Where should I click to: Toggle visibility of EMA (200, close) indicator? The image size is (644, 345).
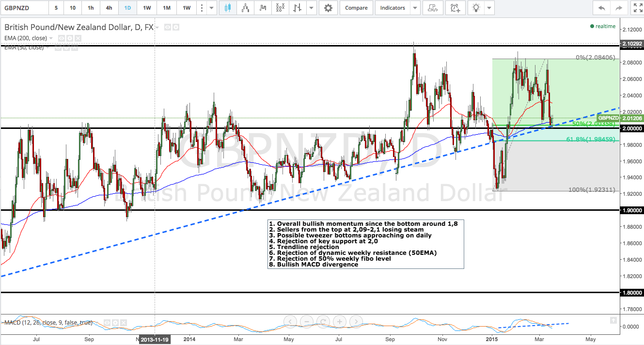pos(62,38)
